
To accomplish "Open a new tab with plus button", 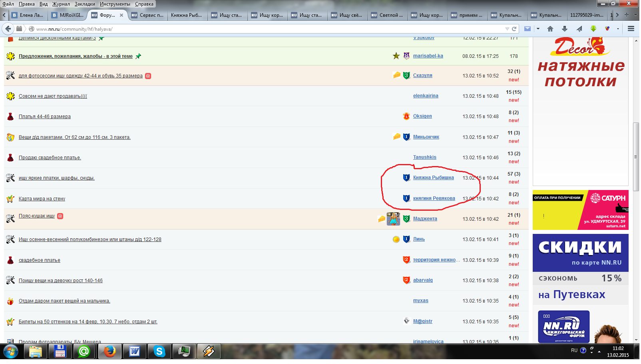I will 627,15.
